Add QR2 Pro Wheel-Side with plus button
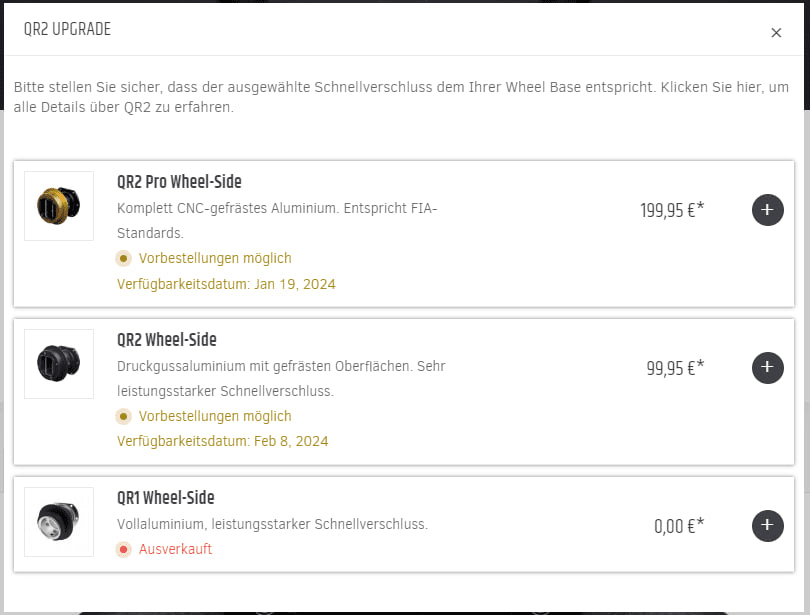The height and width of the screenshot is (615, 810). click(767, 210)
